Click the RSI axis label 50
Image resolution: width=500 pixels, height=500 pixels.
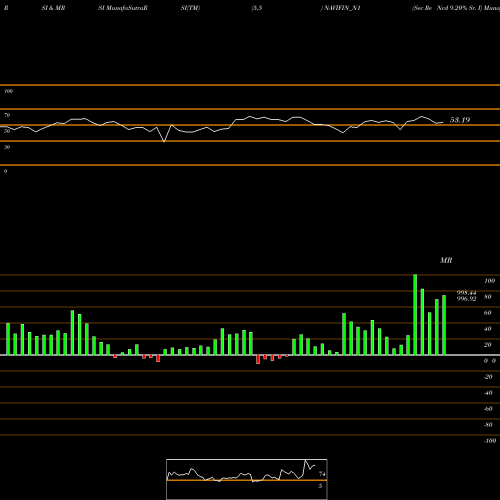(x=7, y=131)
